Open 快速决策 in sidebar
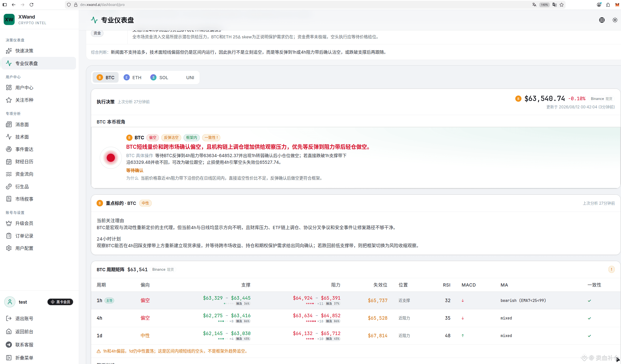This screenshot has height=364, width=621. [39, 51]
